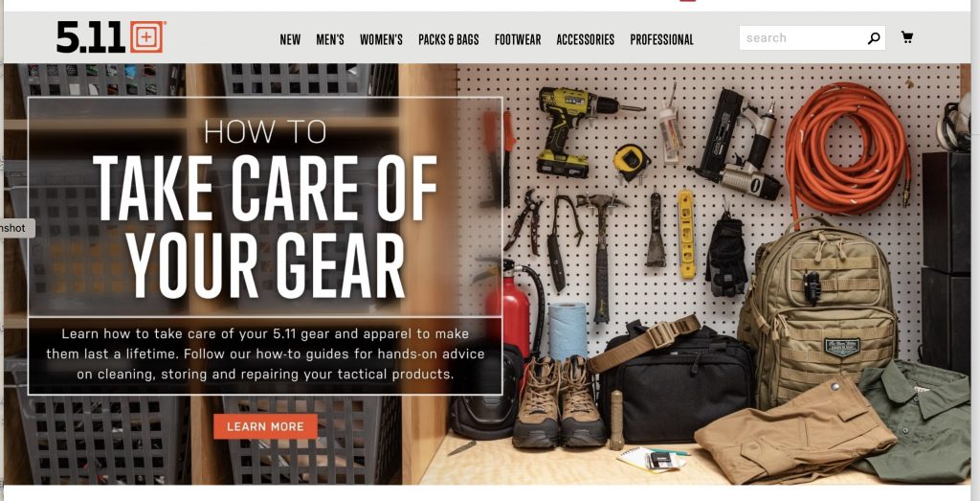Open the shopping cart icon
This screenshot has height=501, width=980.
(x=907, y=37)
